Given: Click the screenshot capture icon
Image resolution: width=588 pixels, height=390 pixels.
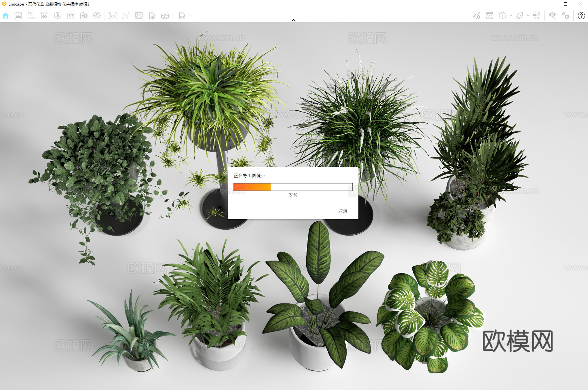Looking at the screenshot, I should (113, 16).
